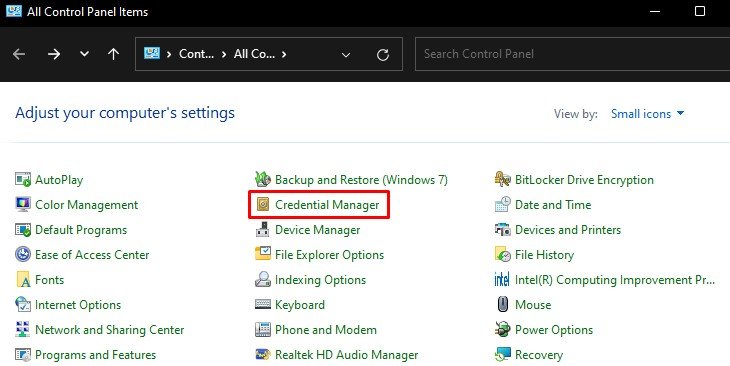
Task: Select the Control Panel breadcrumb segment
Action: click(x=196, y=54)
